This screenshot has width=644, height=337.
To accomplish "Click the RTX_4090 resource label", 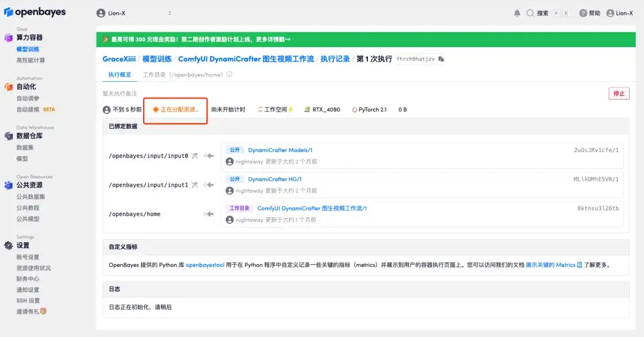I will pos(322,110).
